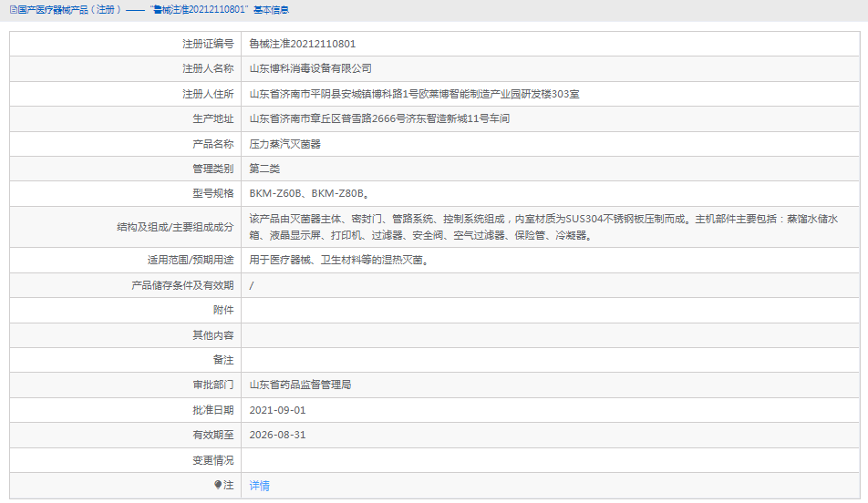
Task: Click the label 审批部门
Action: pyautogui.click(x=213, y=385)
